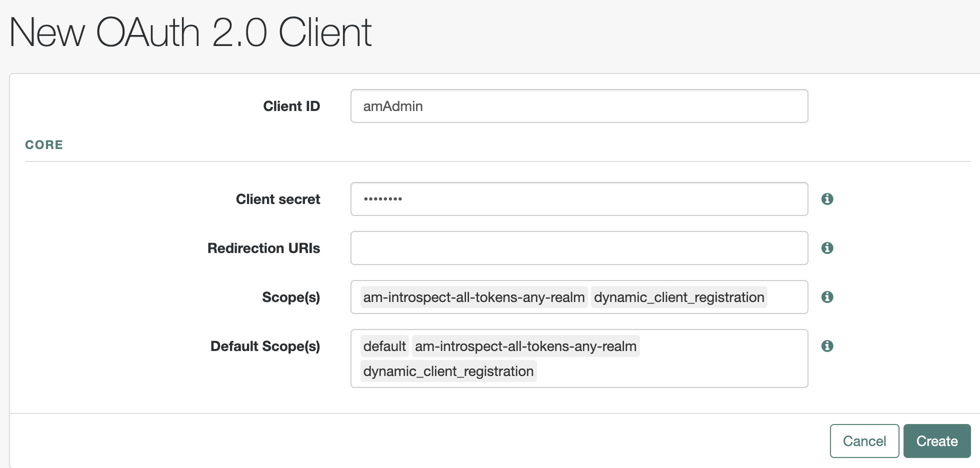Focus the Client ID input field
The height and width of the screenshot is (468, 980).
pos(579,106)
